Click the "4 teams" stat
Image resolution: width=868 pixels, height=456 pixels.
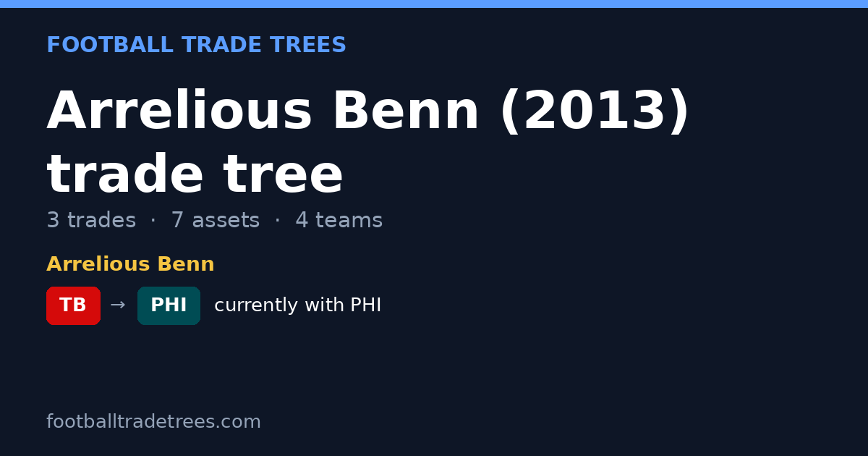point(339,221)
